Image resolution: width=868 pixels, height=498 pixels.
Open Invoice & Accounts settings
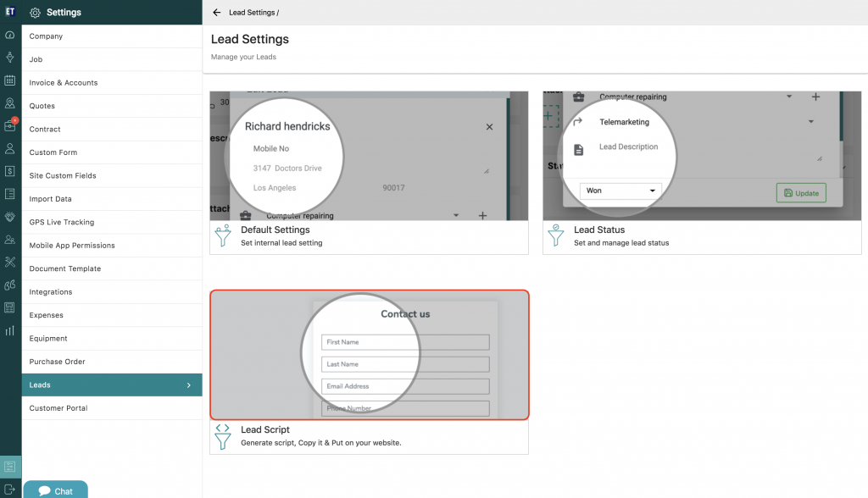112,82
